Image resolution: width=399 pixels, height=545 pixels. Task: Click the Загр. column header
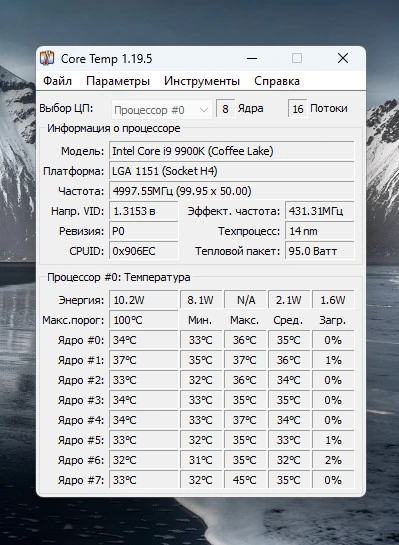[333, 320]
